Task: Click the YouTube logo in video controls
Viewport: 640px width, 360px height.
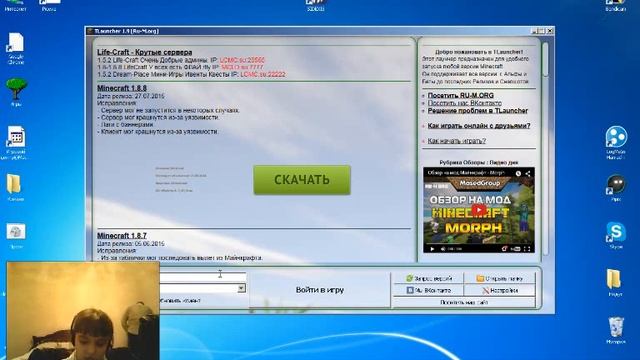Action: [516, 249]
